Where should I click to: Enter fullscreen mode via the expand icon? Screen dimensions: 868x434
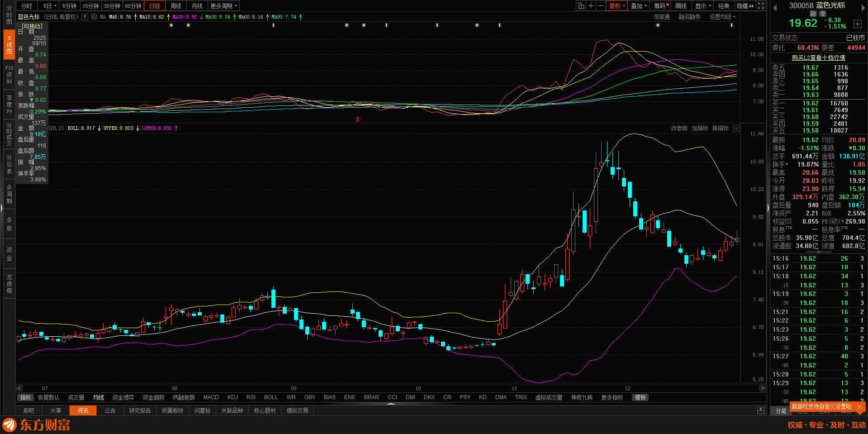click(761, 6)
